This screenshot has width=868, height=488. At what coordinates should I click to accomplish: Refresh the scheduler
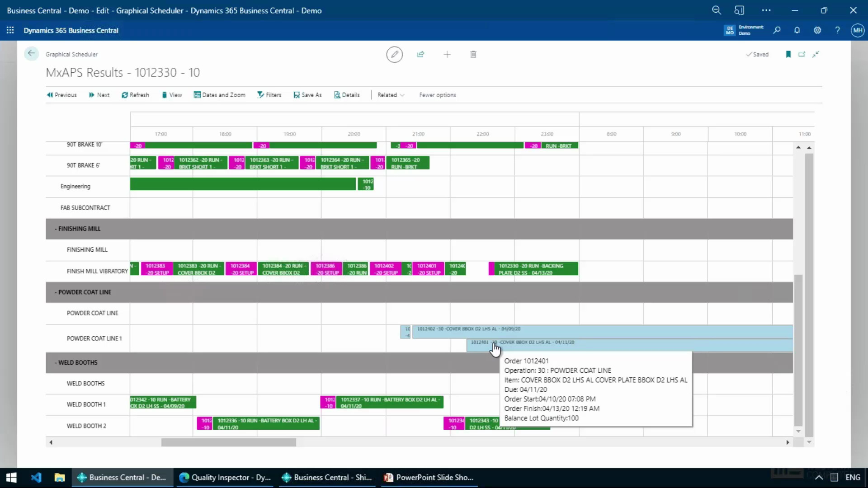(135, 95)
